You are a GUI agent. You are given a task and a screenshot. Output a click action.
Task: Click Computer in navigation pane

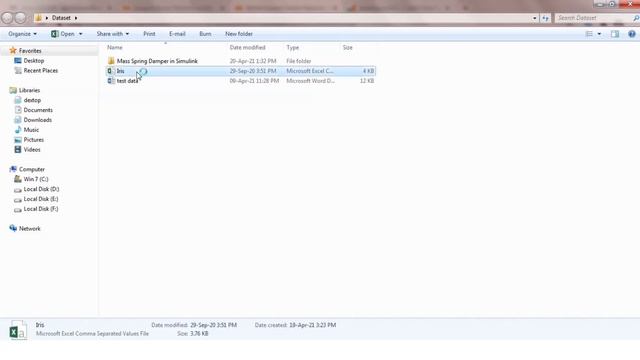pyautogui.click(x=32, y=169)
